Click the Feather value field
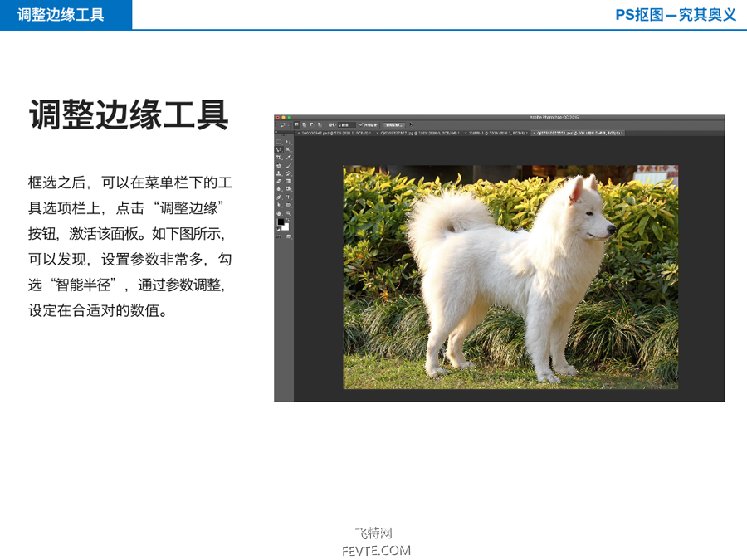The width and height of the screenshot is (747, 560). tap(347, 124)
